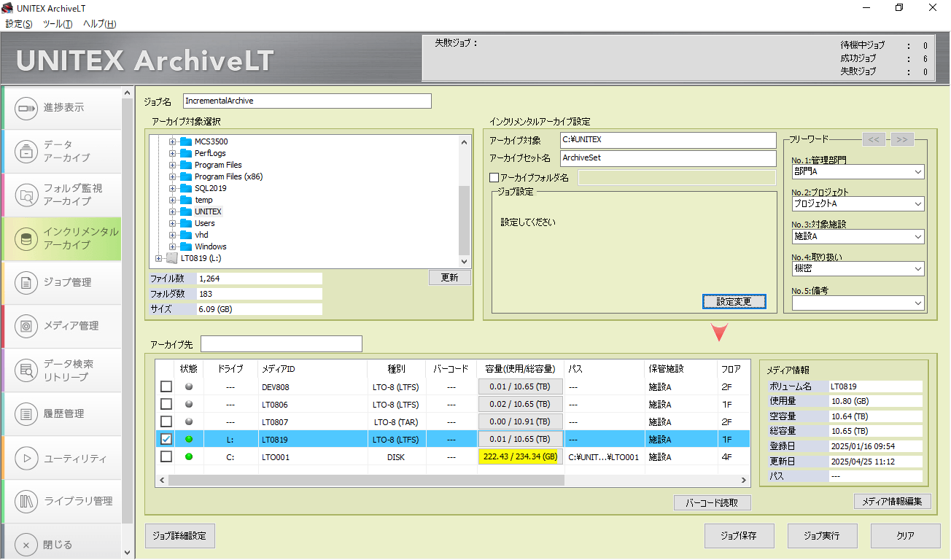This screenshot has width=951, height=560.
Task: Click the ジョブ管理 job management icon
Action: [27, 283]
